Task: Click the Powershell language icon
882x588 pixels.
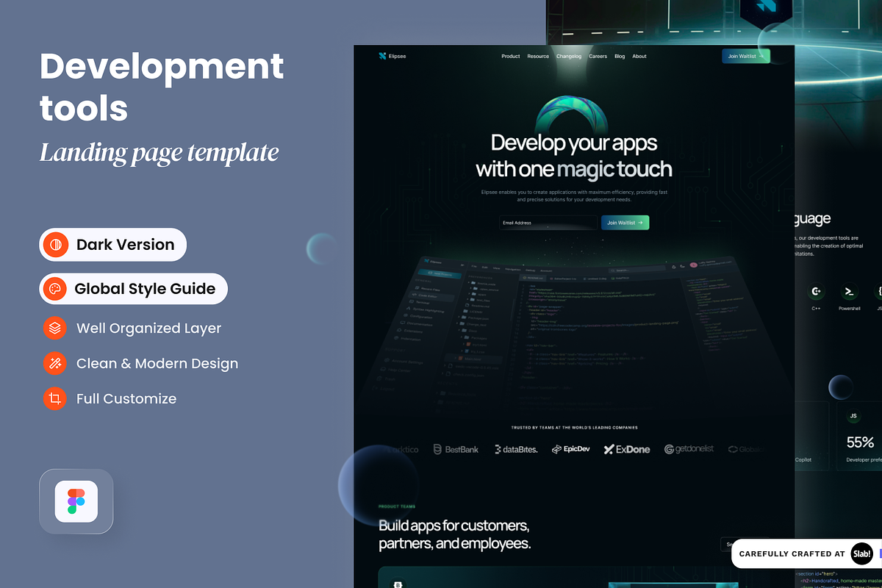Action: coord(849,292)
